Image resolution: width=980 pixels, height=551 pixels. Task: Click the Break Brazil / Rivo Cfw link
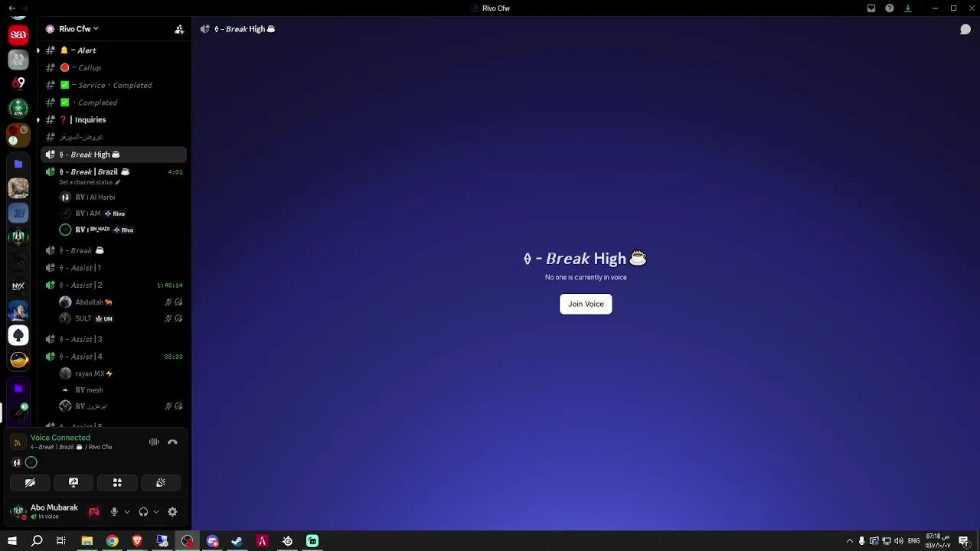pos(71,447)
